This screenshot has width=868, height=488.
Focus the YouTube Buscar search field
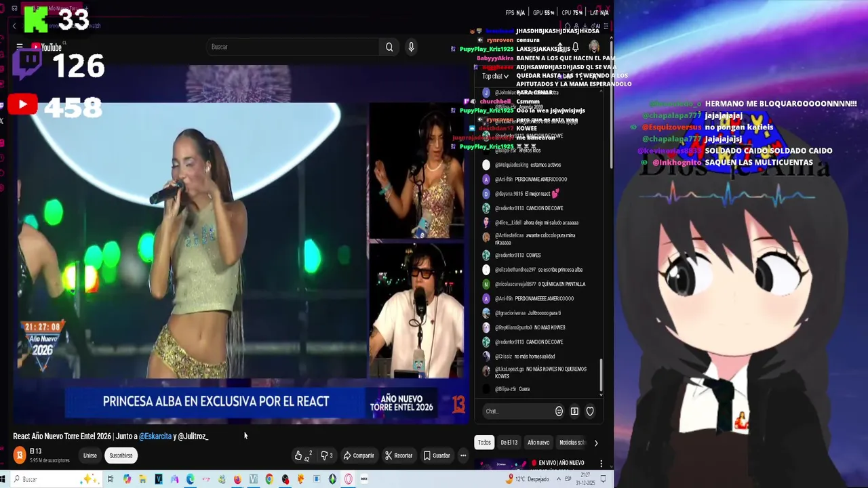click(x=293, y=47)
